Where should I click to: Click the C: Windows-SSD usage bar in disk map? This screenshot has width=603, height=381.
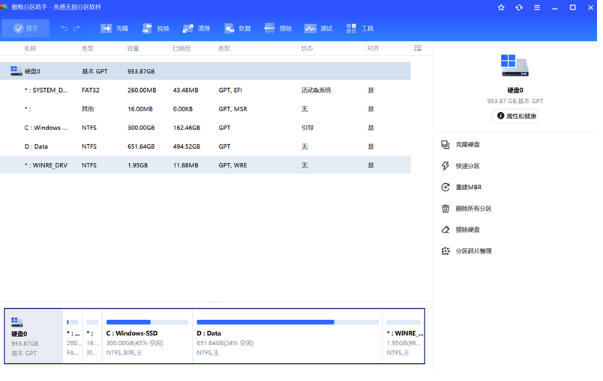(x=147, y=322)
